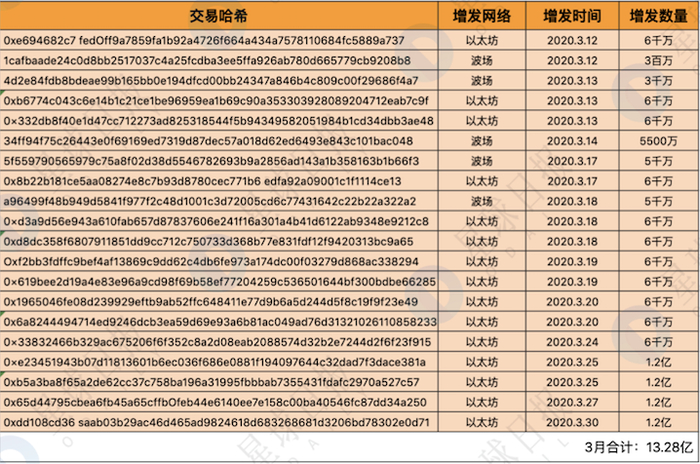The image size is (700, 464).
Task: Select the hash starting with 0x8b22b181ce
Action: (x=202, y=181)
